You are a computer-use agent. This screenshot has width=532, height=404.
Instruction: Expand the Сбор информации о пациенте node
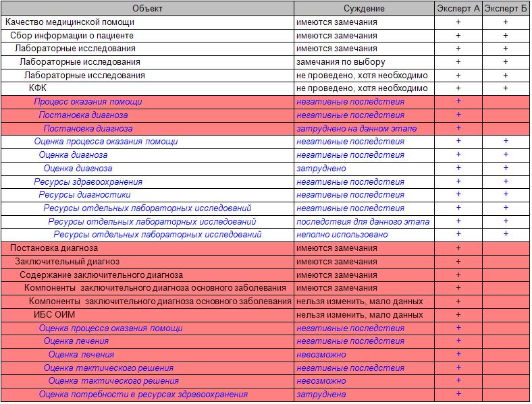click(x=72, y=35)
